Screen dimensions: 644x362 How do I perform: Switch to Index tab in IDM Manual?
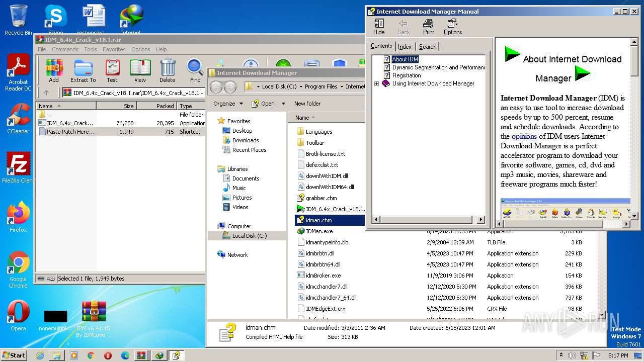coord(405,47)
